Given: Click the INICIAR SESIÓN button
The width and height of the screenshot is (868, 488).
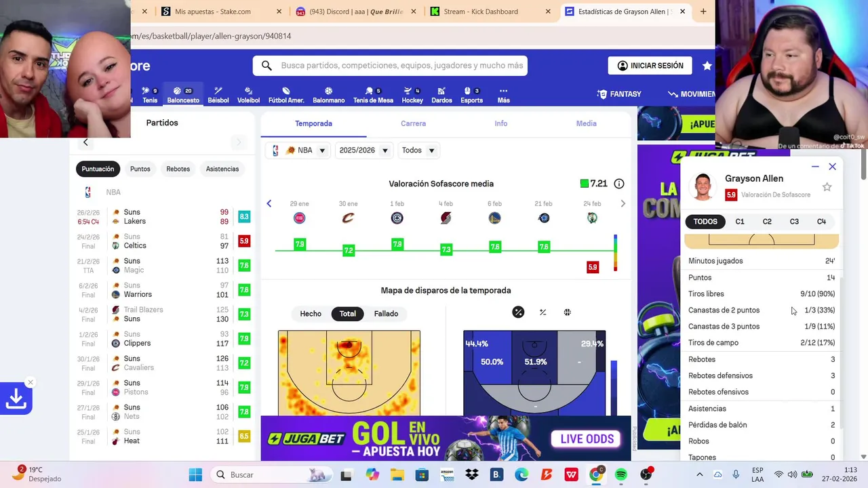Looking at the screenshot, I should (x=650, y=66).
